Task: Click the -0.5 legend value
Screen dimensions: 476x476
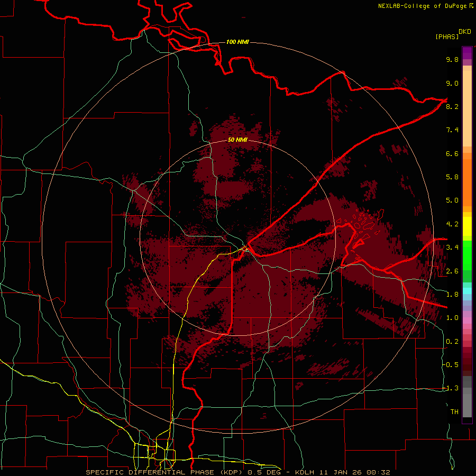Action: click(451, 365)
